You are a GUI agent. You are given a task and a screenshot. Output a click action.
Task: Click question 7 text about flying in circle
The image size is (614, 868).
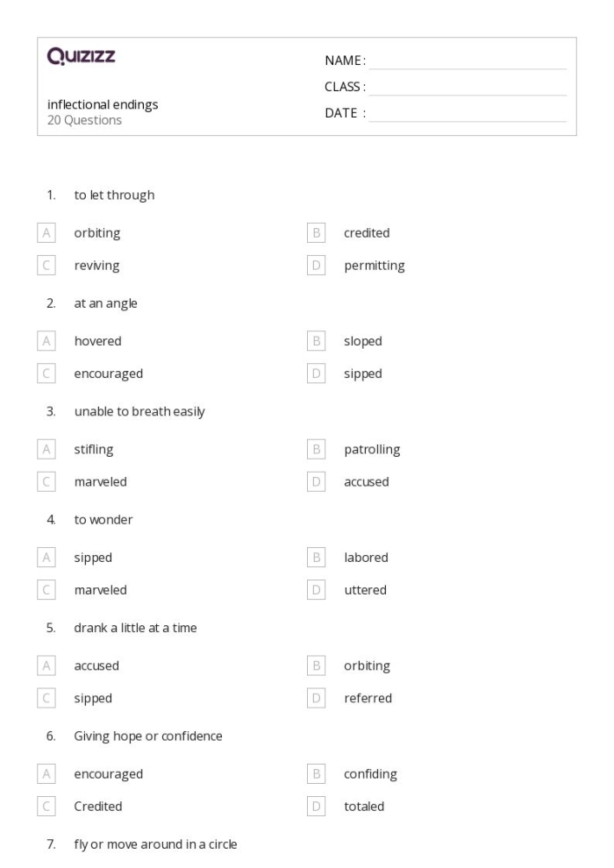point(155,844)
